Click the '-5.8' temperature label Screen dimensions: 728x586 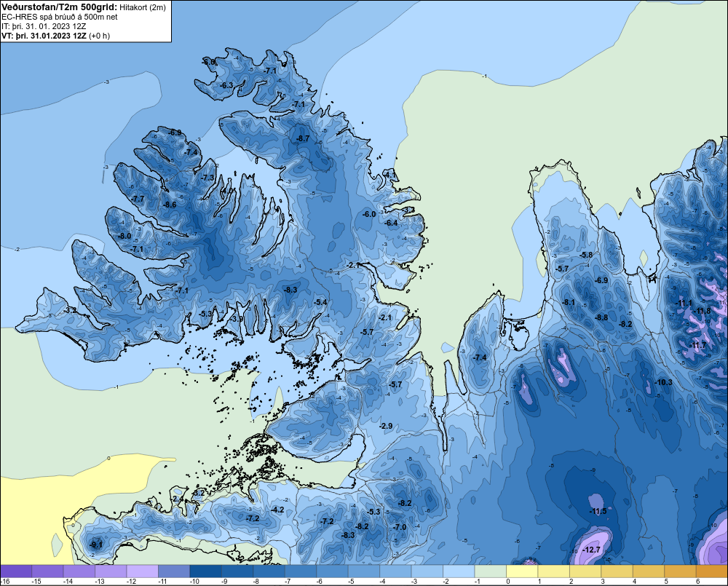[586, 255]
